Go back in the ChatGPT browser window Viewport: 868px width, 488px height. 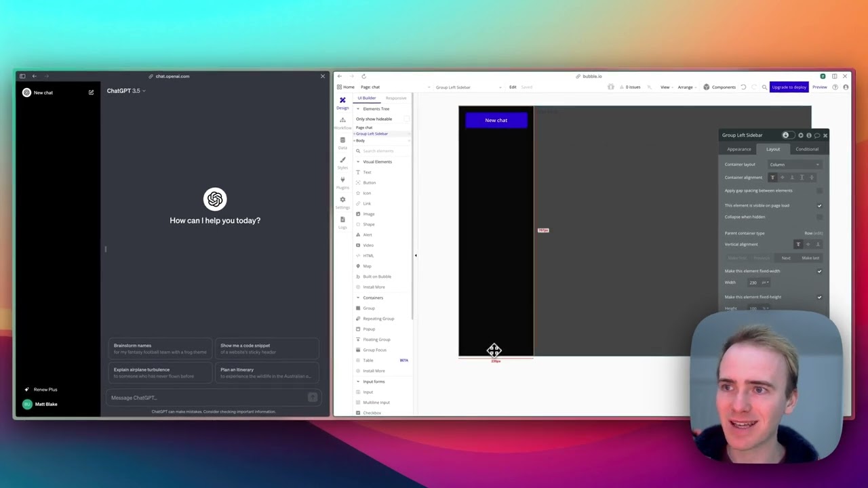click(x=34, y=76)
